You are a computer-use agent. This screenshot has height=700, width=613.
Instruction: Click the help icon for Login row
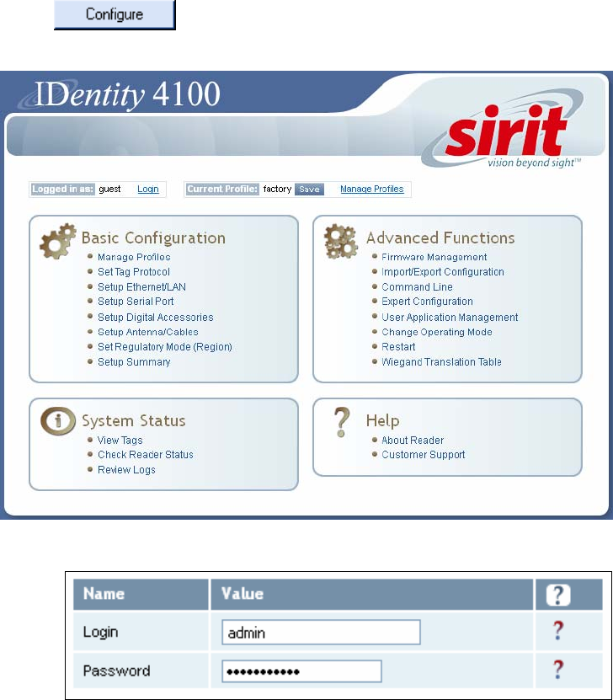(x=558, y=630)
